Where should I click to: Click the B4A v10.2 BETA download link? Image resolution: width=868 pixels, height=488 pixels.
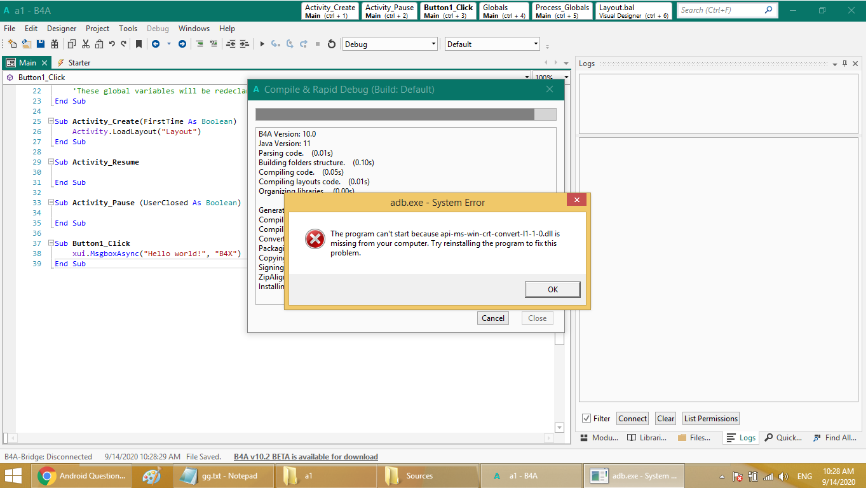click(306, 457)
